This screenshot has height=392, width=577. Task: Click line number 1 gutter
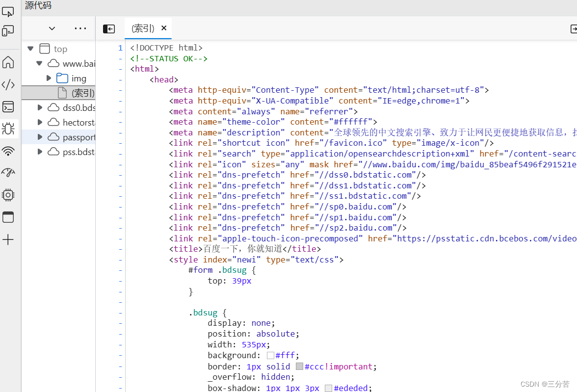[120, 48]
